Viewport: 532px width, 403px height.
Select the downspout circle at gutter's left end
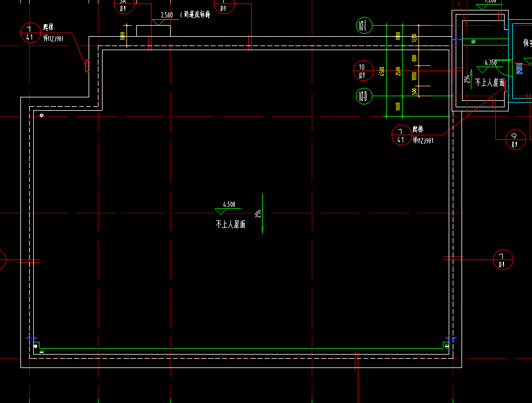(41, 352)
